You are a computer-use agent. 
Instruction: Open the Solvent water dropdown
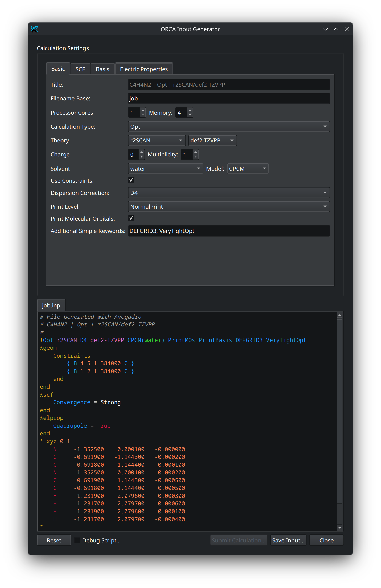(x=165, y=169)
